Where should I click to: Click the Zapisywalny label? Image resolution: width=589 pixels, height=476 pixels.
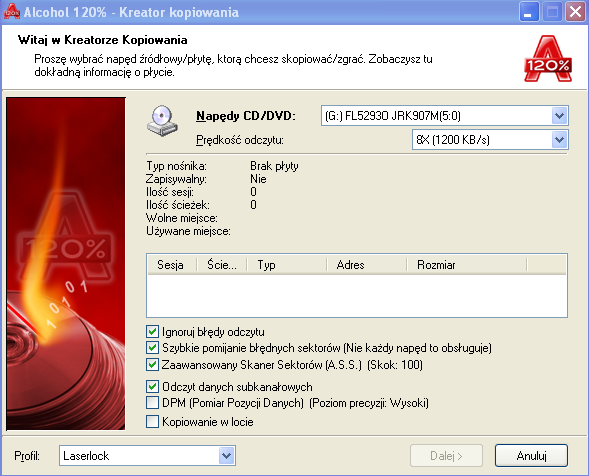[x=176, y=179]
